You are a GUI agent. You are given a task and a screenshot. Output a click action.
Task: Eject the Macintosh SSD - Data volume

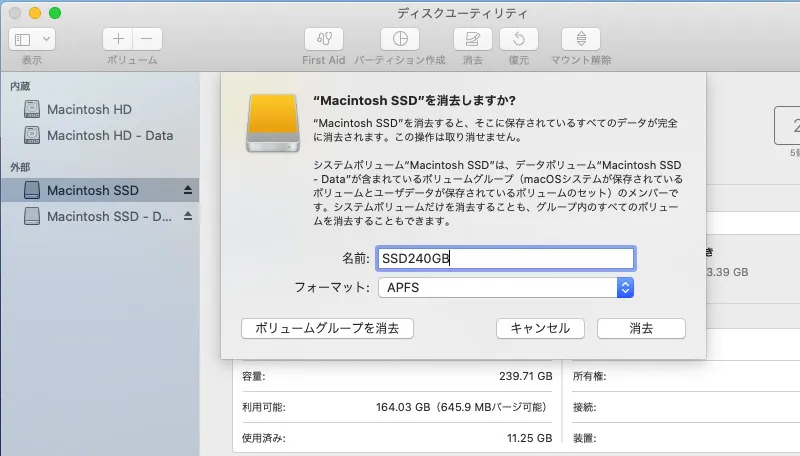click(188, 216)
